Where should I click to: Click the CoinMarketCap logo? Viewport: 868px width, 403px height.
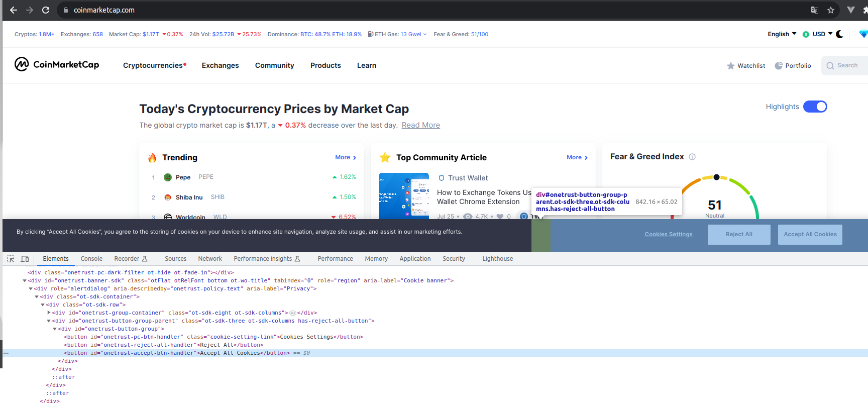click(57, 65)
